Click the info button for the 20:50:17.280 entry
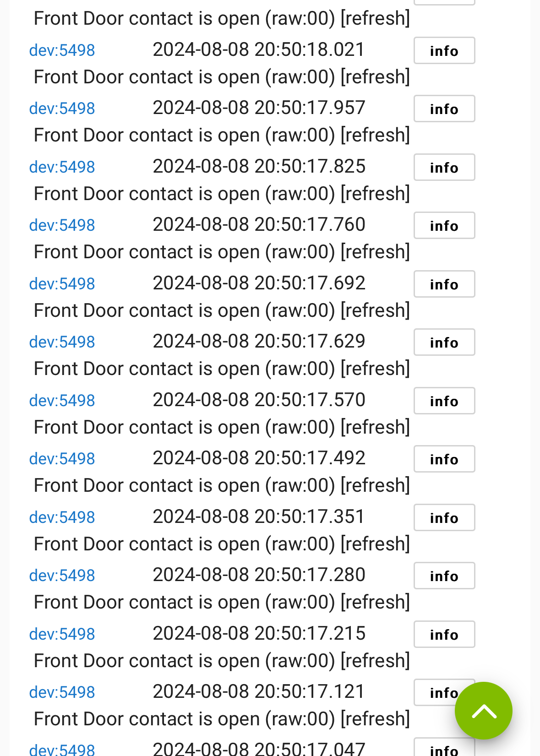 click(x=444, y=576)
